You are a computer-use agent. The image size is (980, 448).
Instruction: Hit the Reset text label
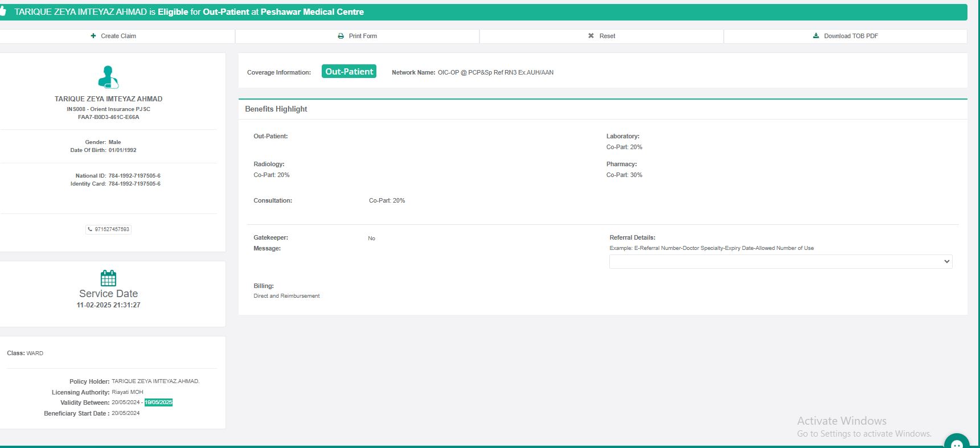point(607,36)
